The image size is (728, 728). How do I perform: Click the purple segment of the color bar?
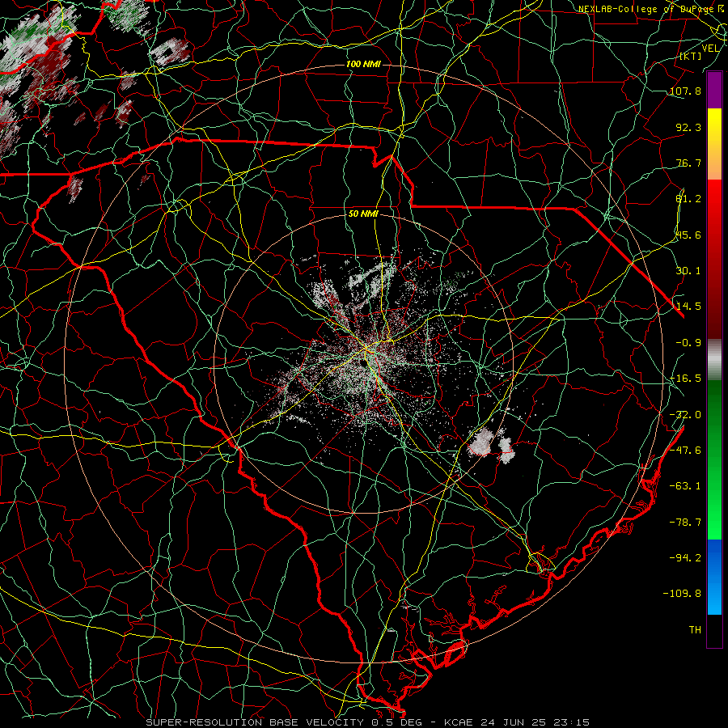(x=714, y=91)
